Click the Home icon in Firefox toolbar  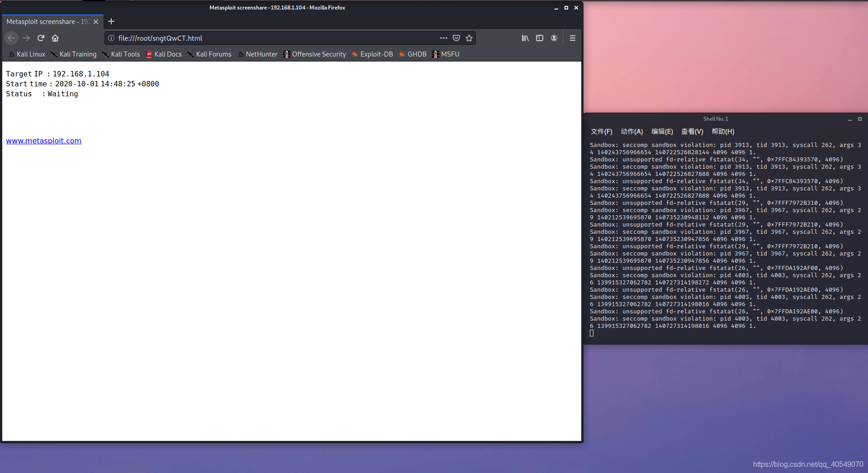(55, 38)
